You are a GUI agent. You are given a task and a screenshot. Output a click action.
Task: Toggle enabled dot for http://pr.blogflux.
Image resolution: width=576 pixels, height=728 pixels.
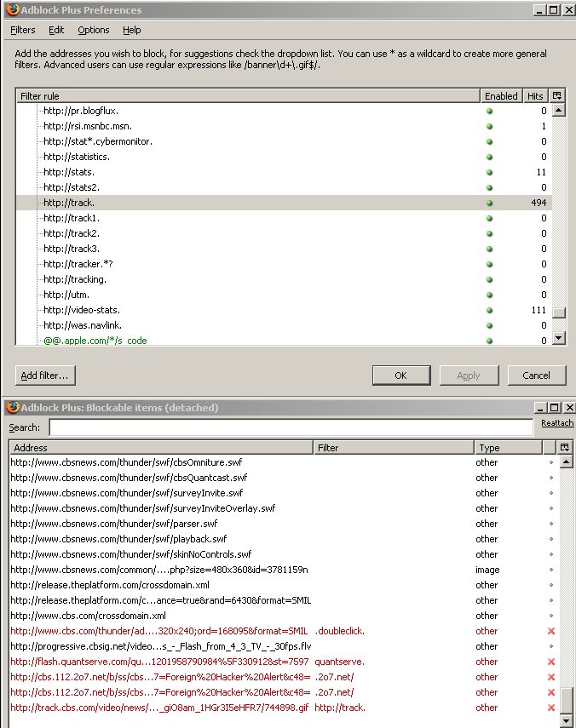point(489,111)
